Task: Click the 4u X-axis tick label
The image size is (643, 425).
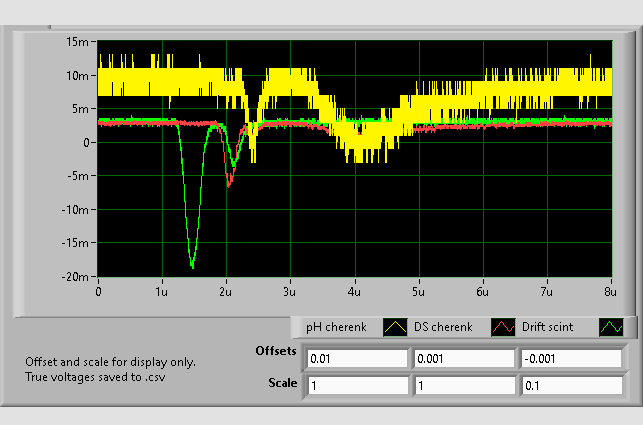Action: (x=354, y=291)
